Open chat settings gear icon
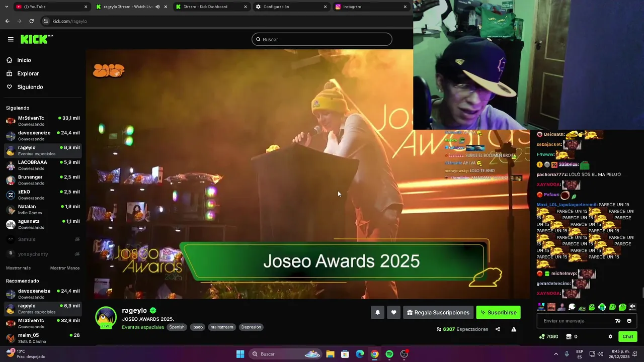The height and width of the screenshot is (362, 644). [610, 336]
